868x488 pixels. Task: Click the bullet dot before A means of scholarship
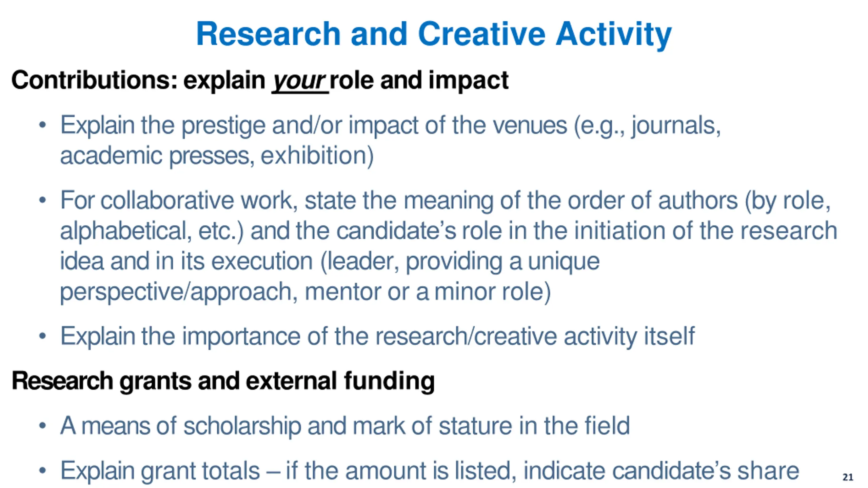click(x=42, y=426)
